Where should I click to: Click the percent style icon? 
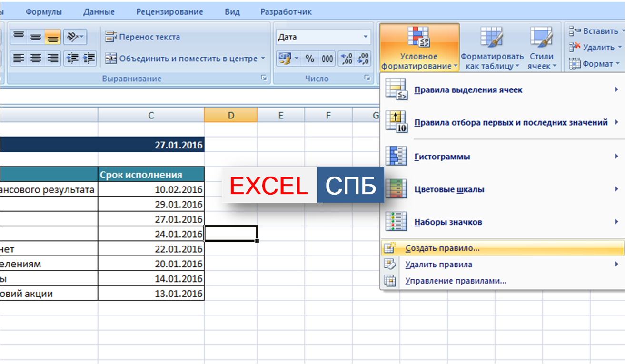coord(310,59)
